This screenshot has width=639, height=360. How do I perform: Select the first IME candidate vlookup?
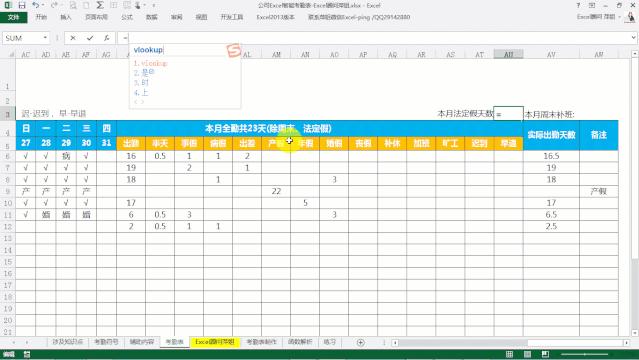[x=150, y=63]
